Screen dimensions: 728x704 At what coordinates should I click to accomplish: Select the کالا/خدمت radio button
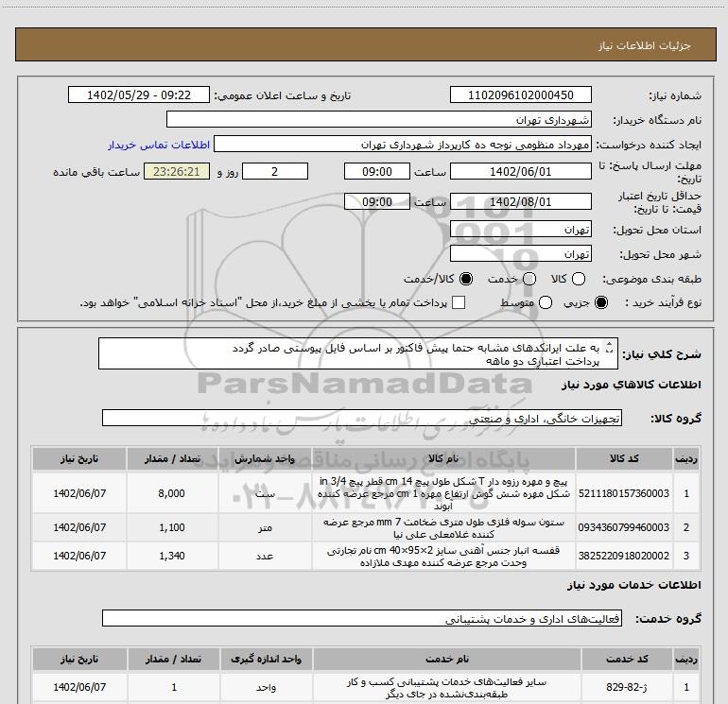point(466,279)
